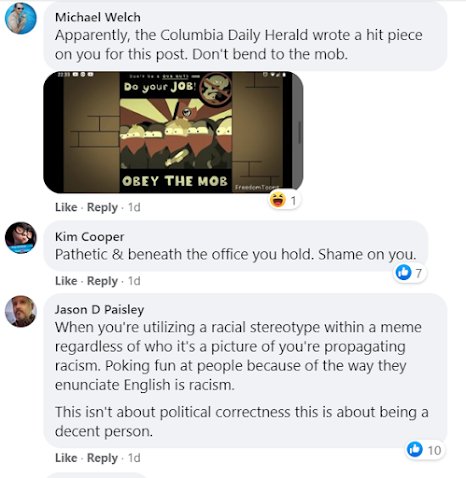Open Kim Cooper's profile avatar
466x478 pixels.
pyautogui.click(x=21, y=238)
